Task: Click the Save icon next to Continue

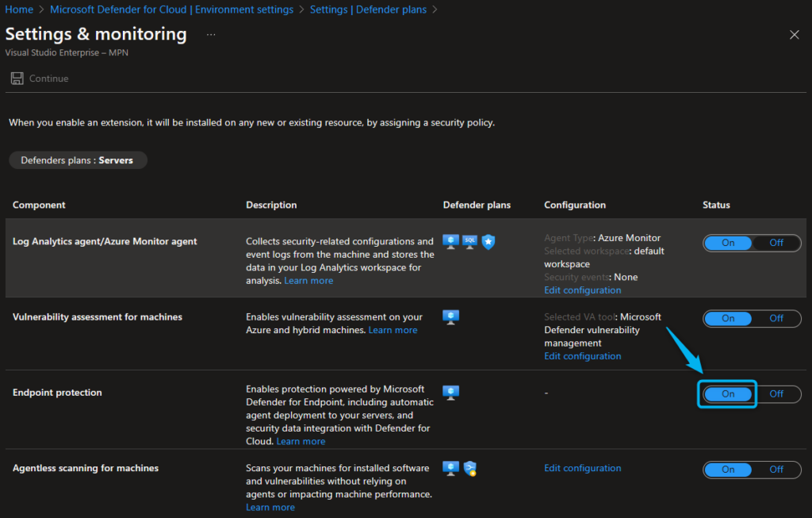Action: (17, 78)
